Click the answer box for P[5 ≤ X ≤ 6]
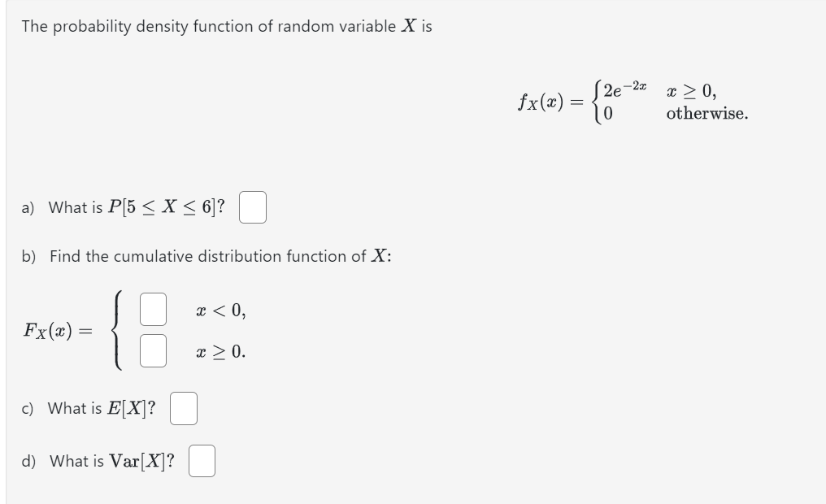Viewport: 826px width, 504px height. pyautogui.click(x=254, y=209)
